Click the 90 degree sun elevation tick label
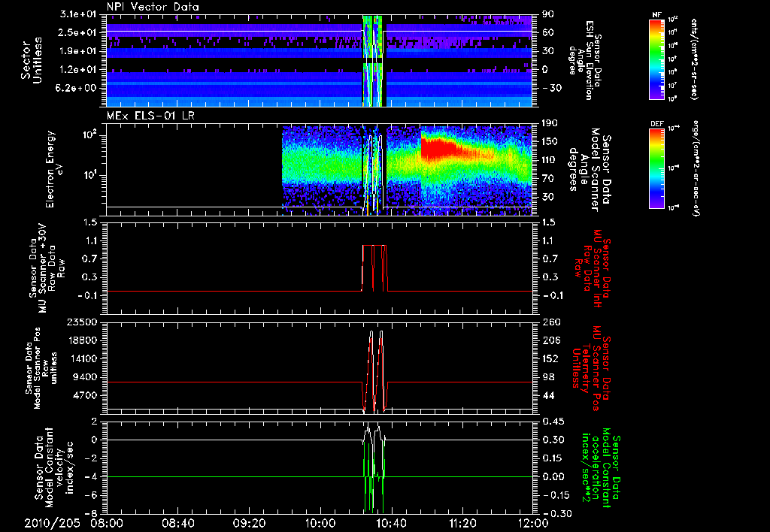 click(548, 14)
